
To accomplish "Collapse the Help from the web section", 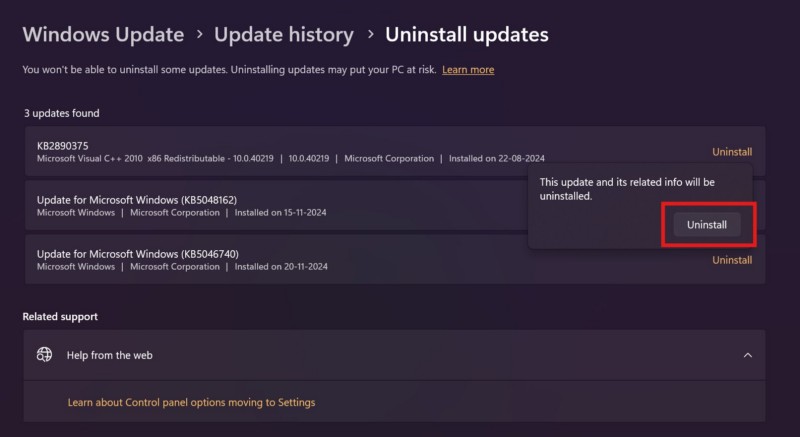I will click(747, 355).
